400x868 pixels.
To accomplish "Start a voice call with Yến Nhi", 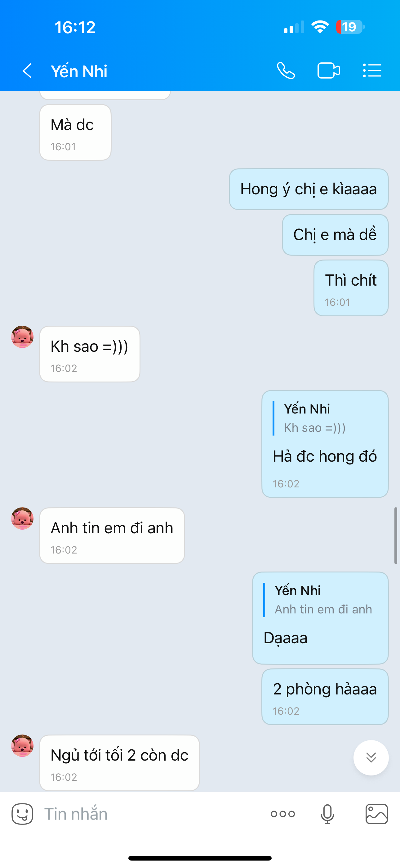I will click(286, 71).
